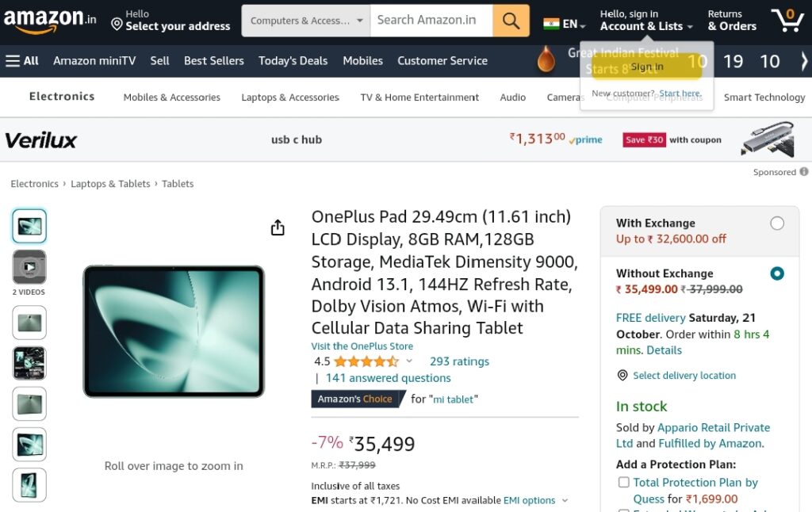Viewport: 812px width, 512px height.
Task: Expand the star rating breakdown chevron
Action: (x=409, y=361)
